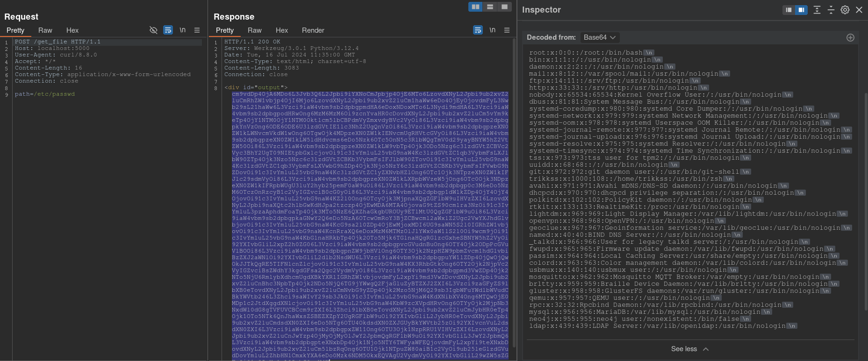Click the Date: Tue, 16 Jul 2024 header
Image resolution: width=868 pixels, height=361 pixels.
[289, 55]
